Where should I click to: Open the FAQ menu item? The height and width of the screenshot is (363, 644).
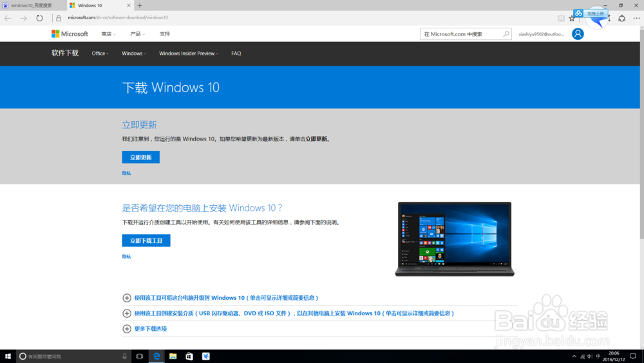pyautogui.click(x=236, y=54)
